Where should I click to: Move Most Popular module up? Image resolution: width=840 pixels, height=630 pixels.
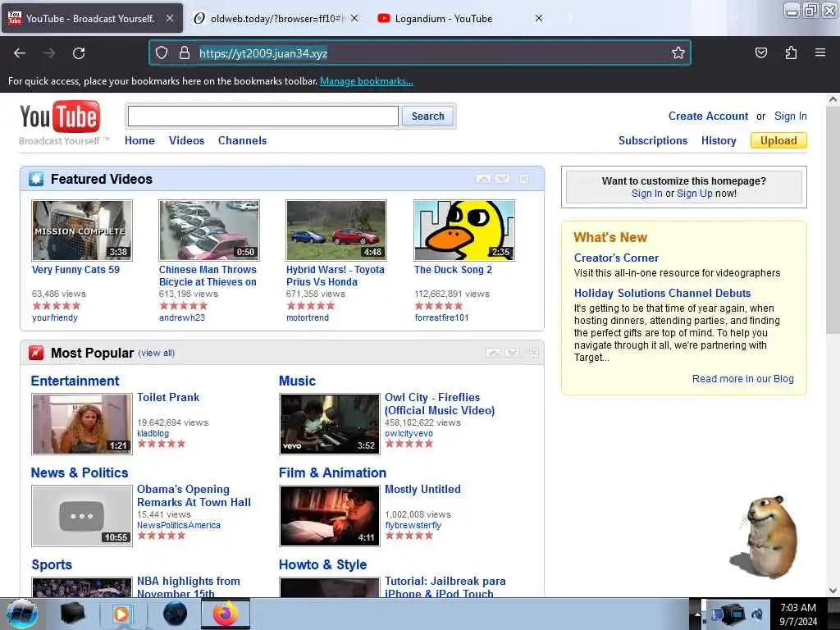(x=493, y=353)
